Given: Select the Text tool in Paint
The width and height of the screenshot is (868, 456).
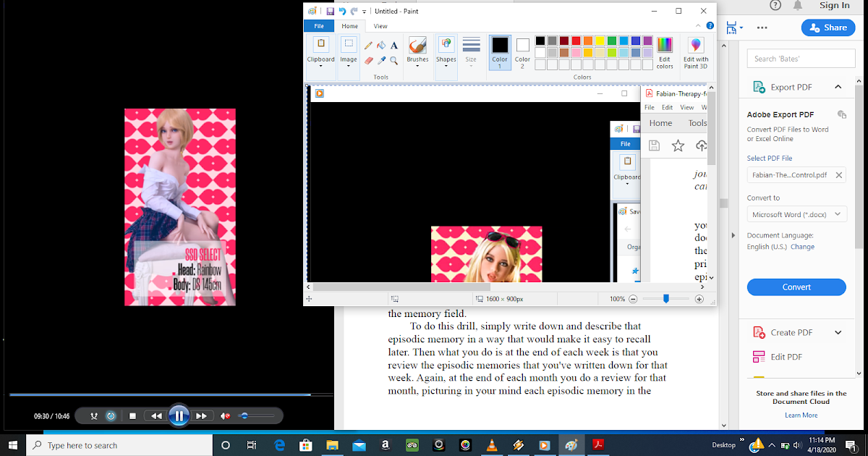Looking at the screenshot, I should click(393, 45).
